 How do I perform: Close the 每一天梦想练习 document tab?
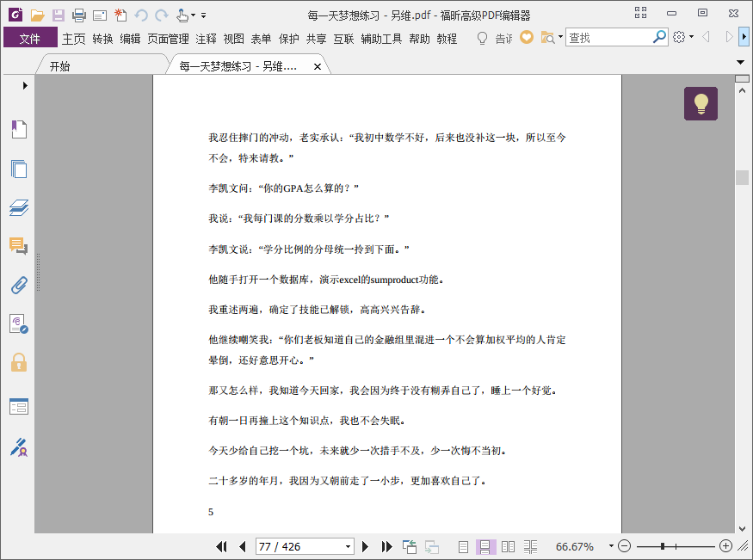(318, 67)
